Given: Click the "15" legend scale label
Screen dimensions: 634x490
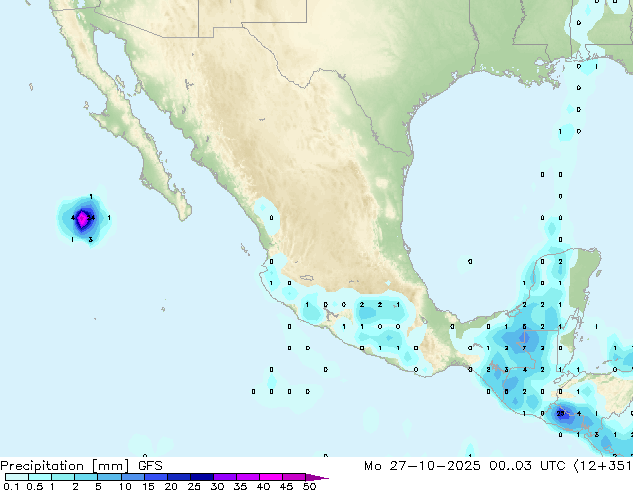Looking at the screenshot, I should tap(148, 486).
